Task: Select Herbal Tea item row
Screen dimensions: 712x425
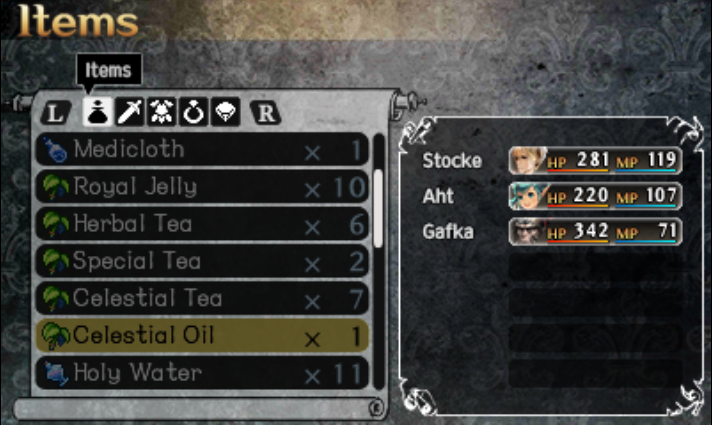Action: click(202, 224)
